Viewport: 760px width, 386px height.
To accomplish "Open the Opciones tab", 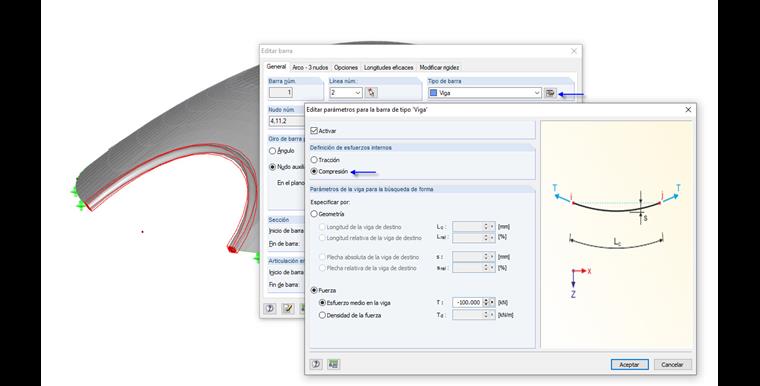I will [346, 67].
